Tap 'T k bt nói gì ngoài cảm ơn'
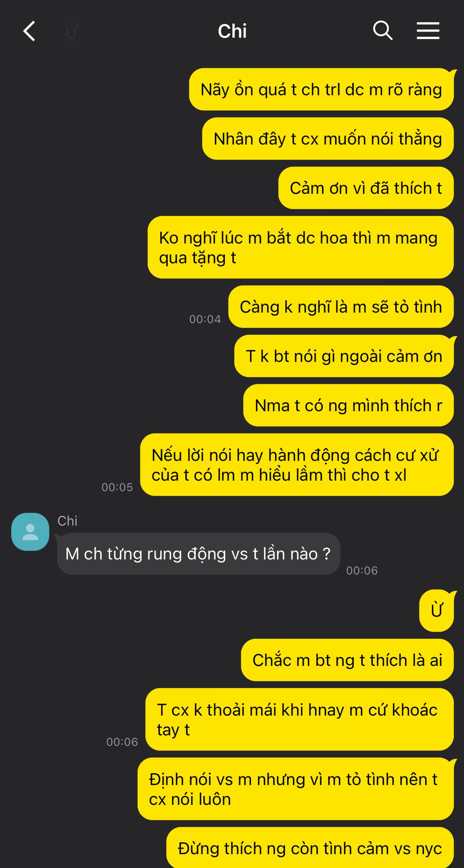Viewport: 464px width, 868px height. 344,356
